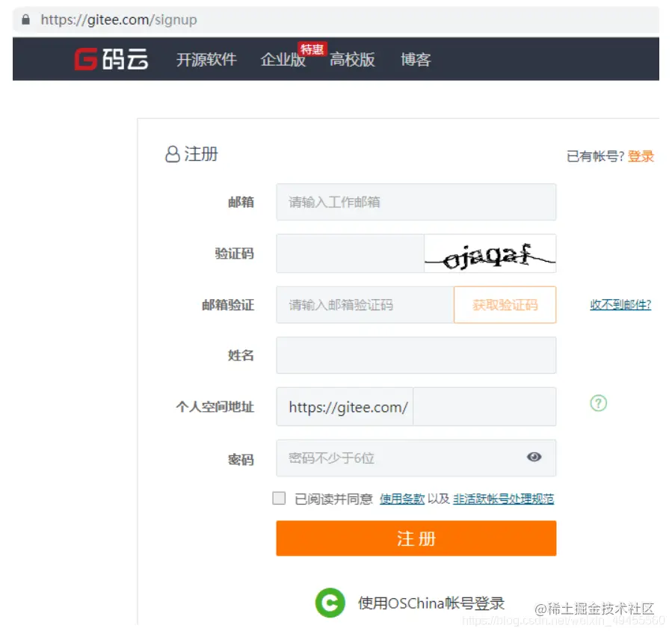Open the 登录 link for existing accounts
The image size is (672, 634).
(641, 156)
